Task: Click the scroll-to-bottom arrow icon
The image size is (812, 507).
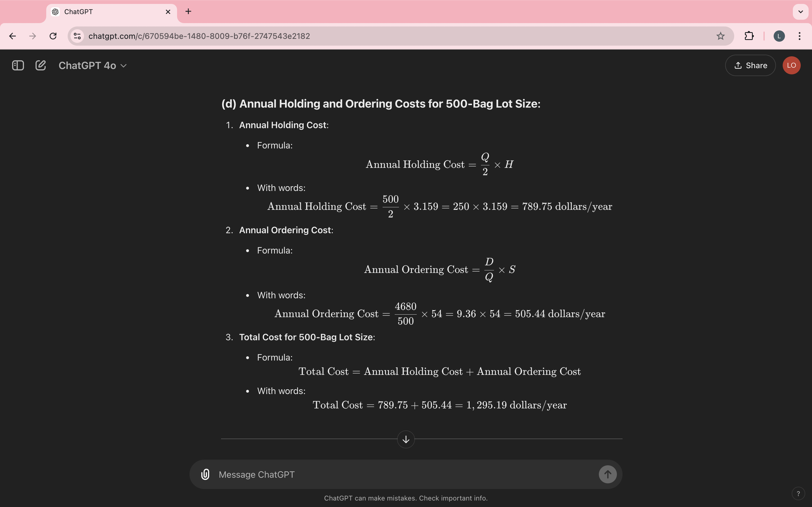Action: (x=406, y=439)
